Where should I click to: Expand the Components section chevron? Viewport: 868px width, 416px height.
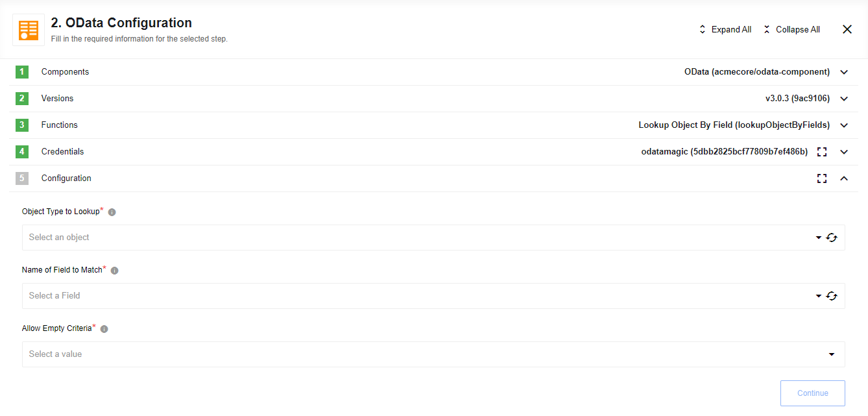coord(844,71)
